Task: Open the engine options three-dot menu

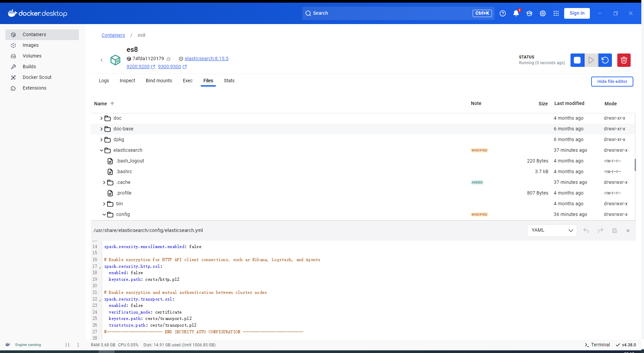Action: pyautogui.click(x=78, y=345)
